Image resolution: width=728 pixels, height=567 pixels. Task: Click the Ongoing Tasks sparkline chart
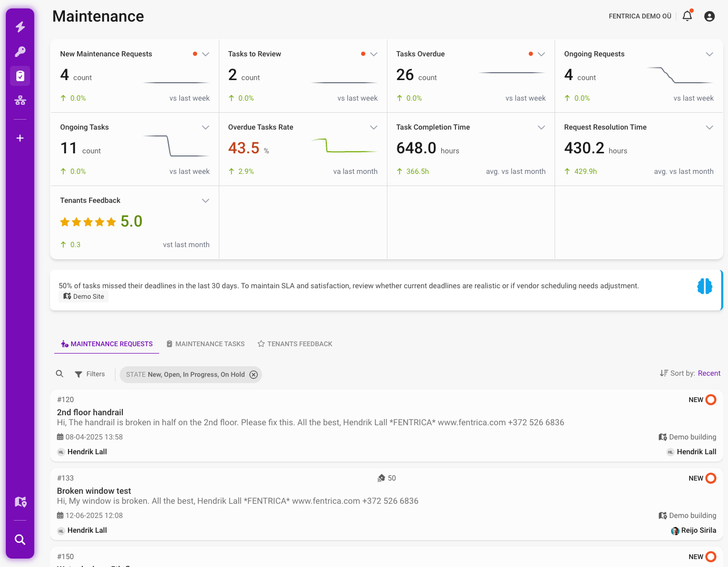click(x=176, y=146)
